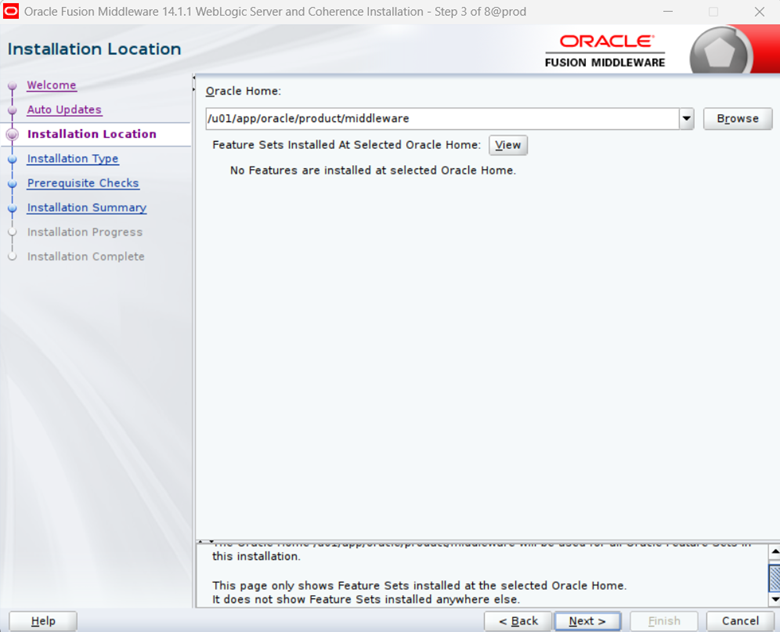The image size is (780, 632).
Task: Click the 'It does not show Feature Sets' message line
Action: click(x=366, y=599)
